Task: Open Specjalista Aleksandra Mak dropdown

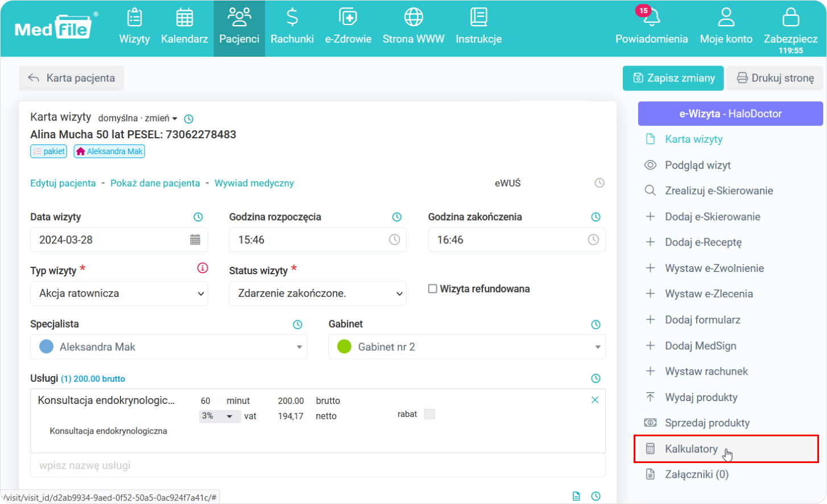Action: coord(168,347)
